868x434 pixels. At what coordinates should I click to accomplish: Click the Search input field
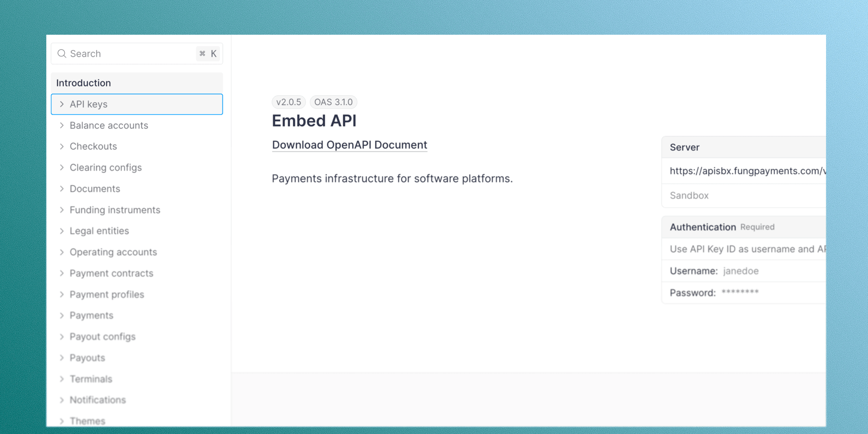[x=130, y=54]
